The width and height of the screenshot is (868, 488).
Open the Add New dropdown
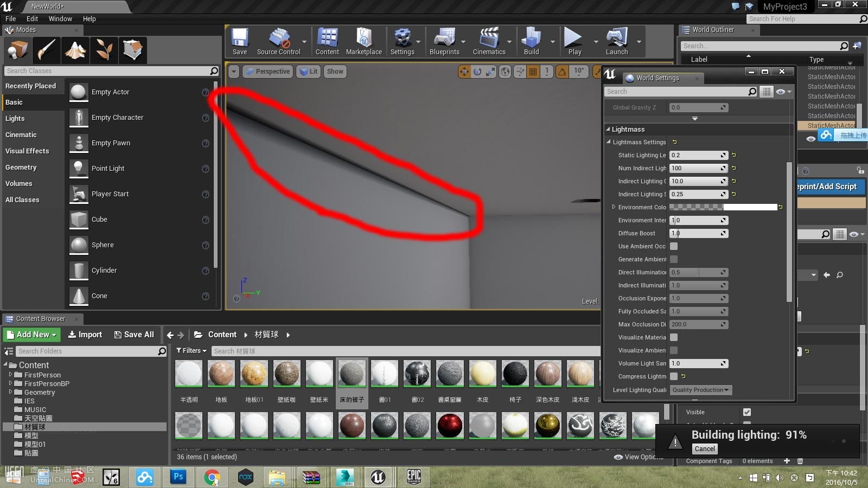click(x=31, y=335)
